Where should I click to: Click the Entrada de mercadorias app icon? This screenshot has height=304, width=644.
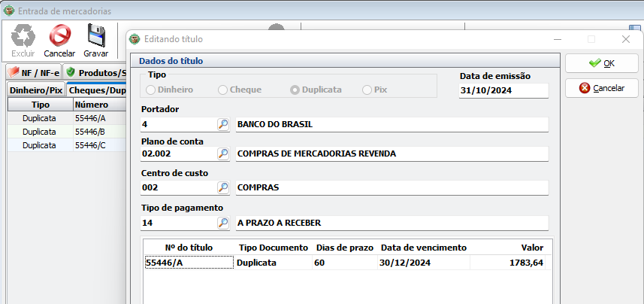[x=8, y=11]
